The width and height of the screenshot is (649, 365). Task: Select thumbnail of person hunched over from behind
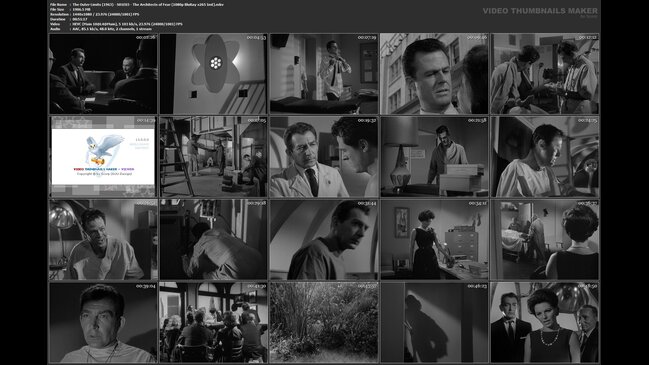pyautogui.click(x=214, y=240)
